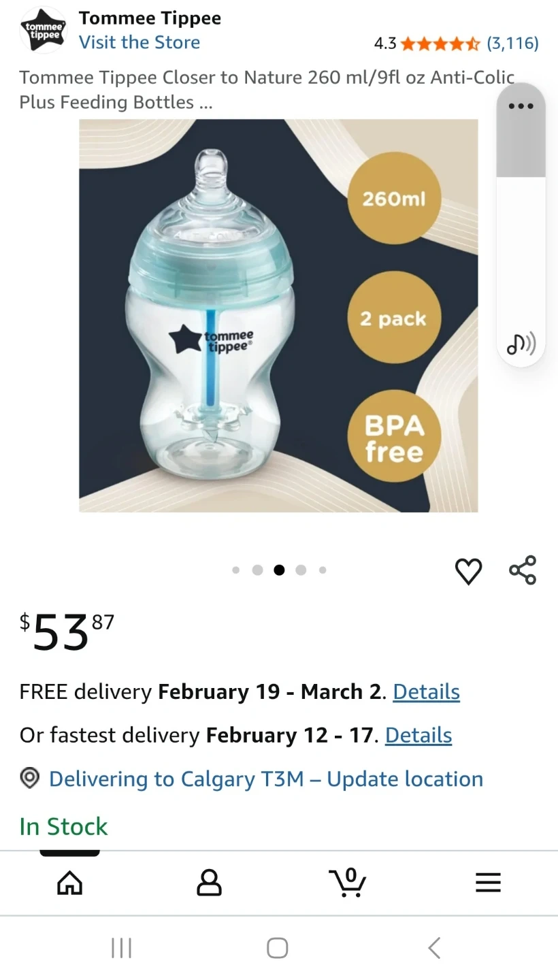Tap the music note sound icon
The width and height of the screenshot is (558, 980).
pos(521,344)
